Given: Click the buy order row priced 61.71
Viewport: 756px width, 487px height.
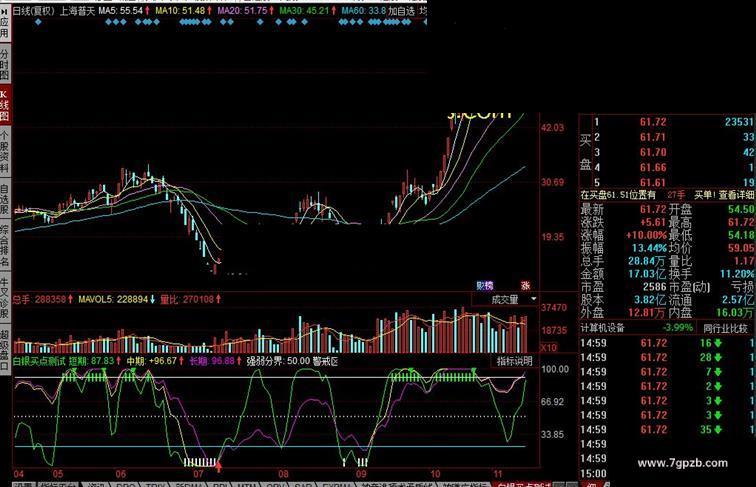Looking at the screenshot, I should tap(673, 137).
